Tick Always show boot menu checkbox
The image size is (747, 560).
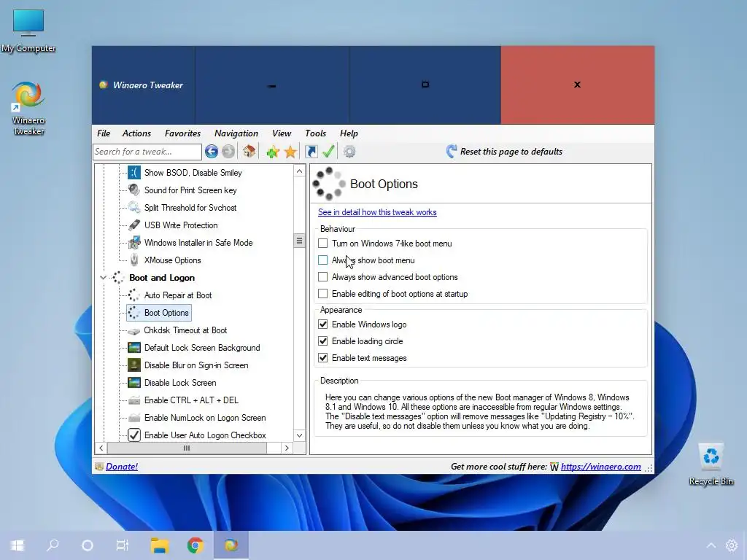(x=323, y=260)
